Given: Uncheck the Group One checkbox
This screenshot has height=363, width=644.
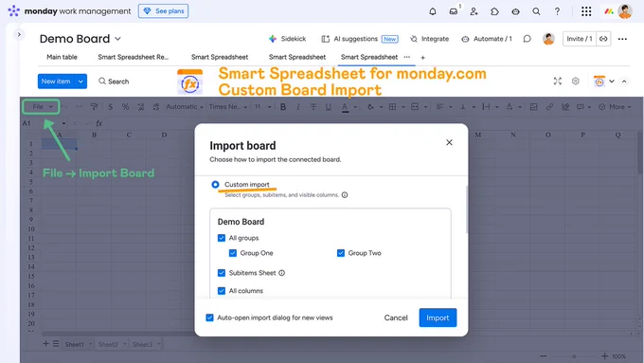Looking at the screenshot, I should 233,253.
